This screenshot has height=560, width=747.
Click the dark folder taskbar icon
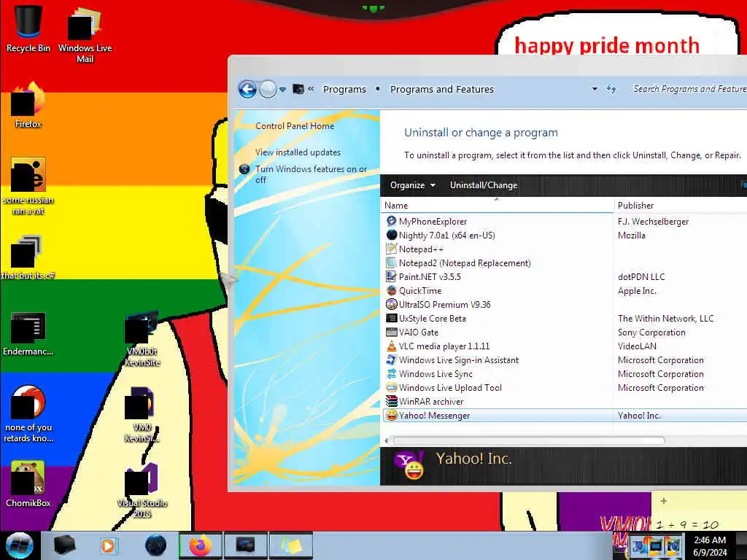[x=64, y=545]
